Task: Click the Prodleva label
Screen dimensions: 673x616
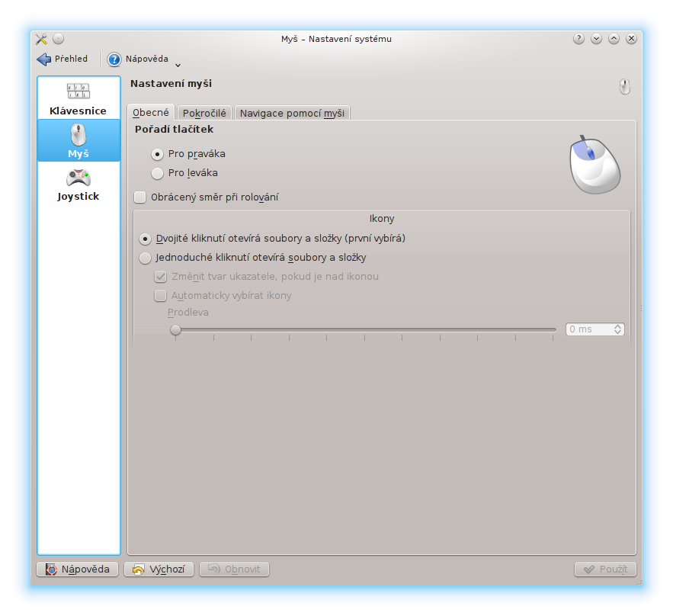Action: pyautogui.click(x=188, y=313)
